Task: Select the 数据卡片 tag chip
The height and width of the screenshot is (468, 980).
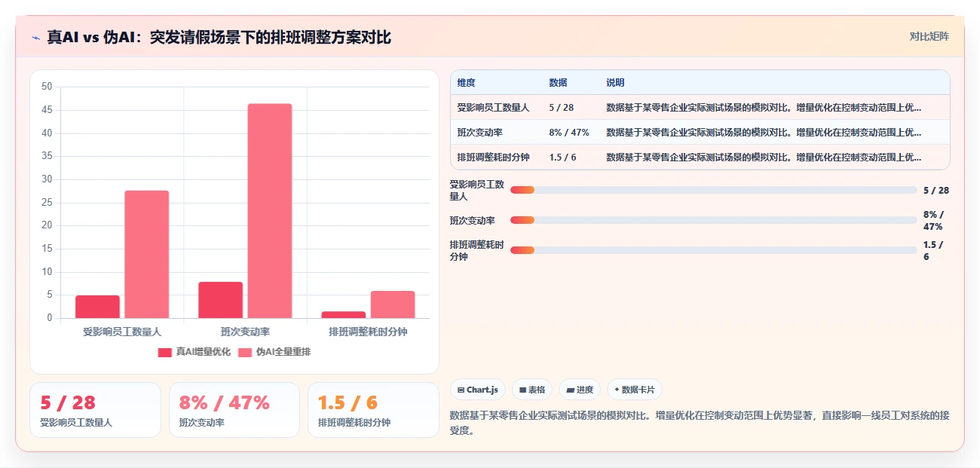Action: click(x=635, y=390)
